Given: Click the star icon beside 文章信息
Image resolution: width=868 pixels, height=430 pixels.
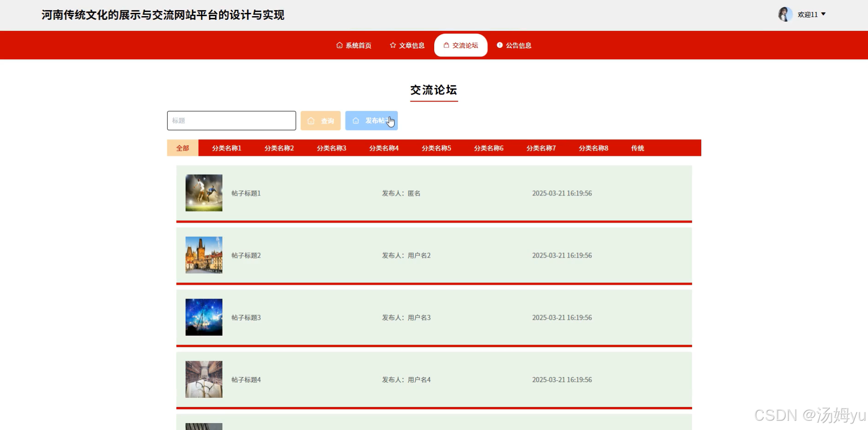Looking at the screenshot, I should 393,45.
